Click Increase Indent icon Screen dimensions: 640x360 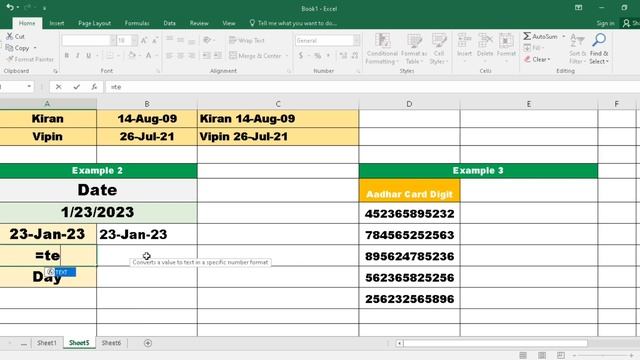218,55
